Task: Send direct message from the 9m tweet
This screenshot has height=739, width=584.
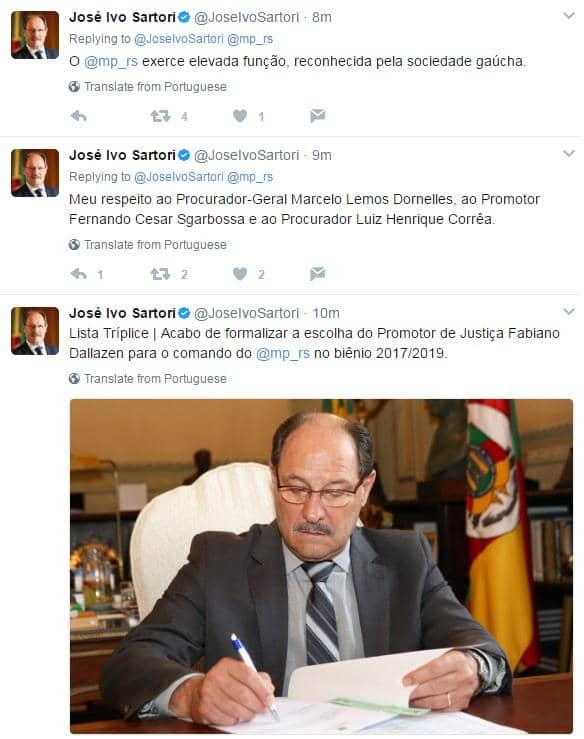Action: (x=318, y=274)
